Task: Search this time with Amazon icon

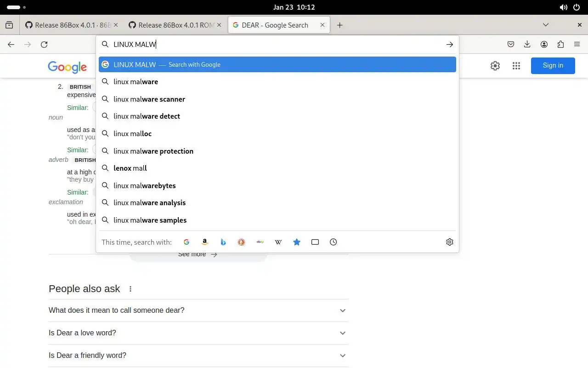Action: 205,242
